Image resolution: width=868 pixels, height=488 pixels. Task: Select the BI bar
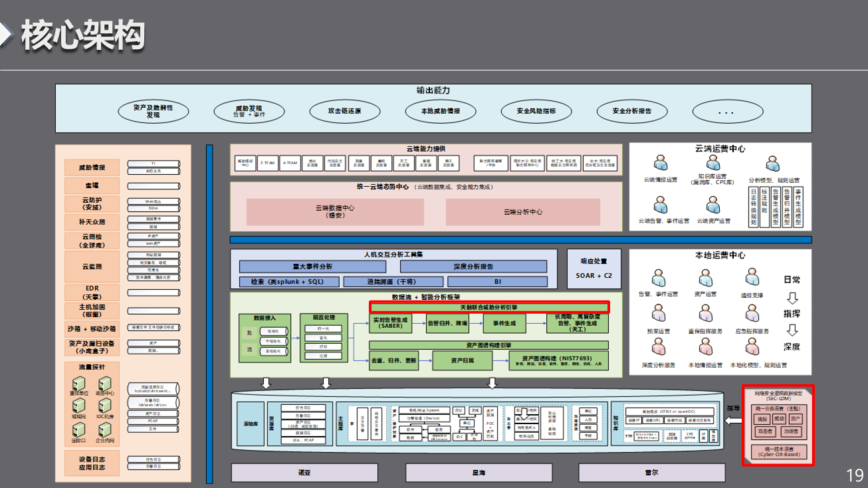498,282
